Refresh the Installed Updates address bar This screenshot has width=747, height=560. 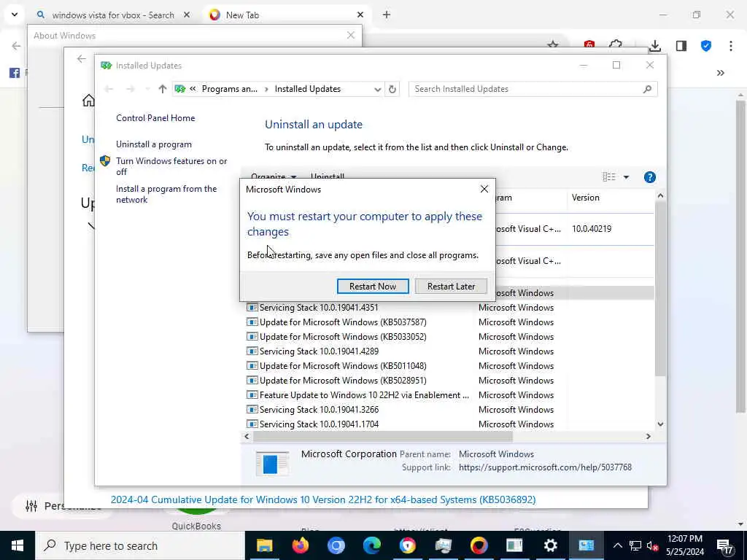coord(392,89)
